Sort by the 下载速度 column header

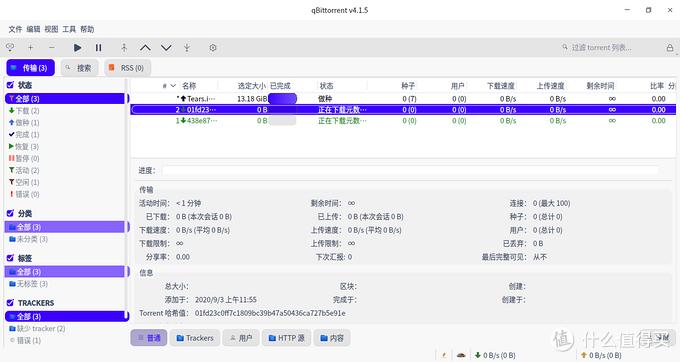pyautogui.click(x=500, y=86)
